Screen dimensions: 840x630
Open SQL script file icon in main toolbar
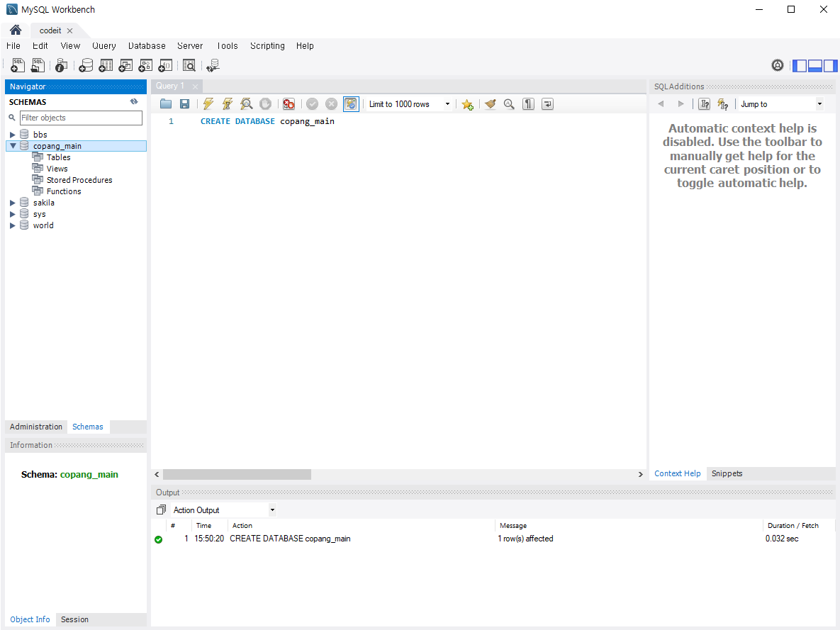pyautogui.click(x=38, y=65)
